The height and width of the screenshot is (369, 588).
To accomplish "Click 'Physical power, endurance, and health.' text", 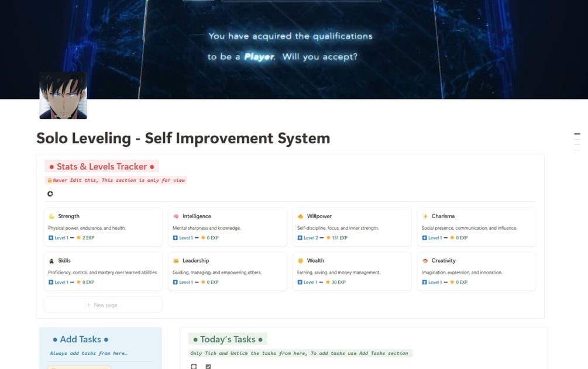I will [x=87, y=228].
